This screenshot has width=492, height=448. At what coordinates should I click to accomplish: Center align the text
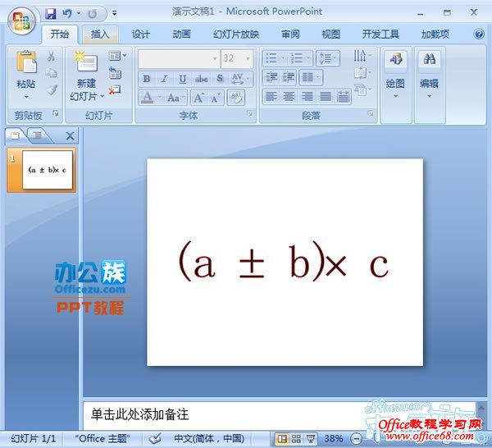click(289, 96)
